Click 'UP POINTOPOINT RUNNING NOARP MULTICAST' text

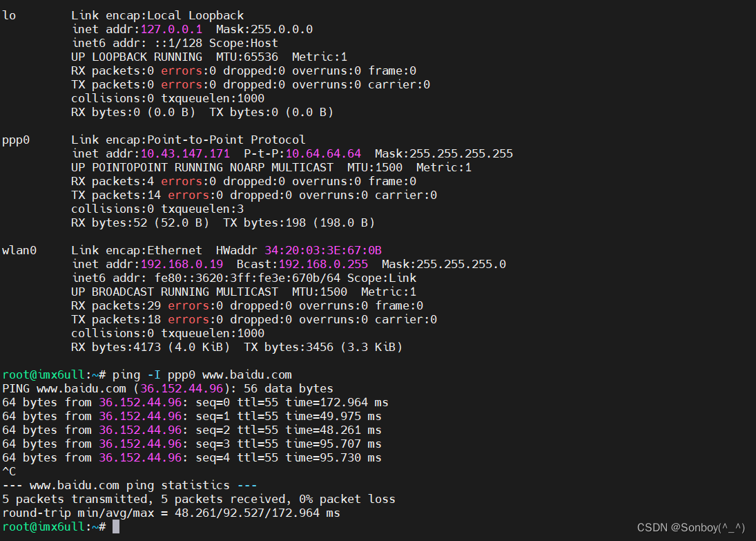(x=202, y=167)
